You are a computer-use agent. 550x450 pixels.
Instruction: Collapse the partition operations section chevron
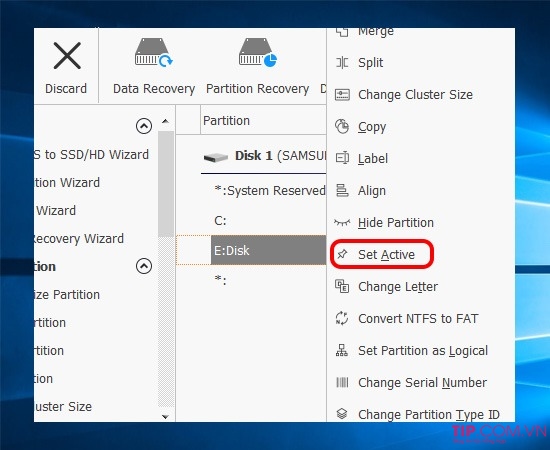pyautogui.click(x=144, y=266)
